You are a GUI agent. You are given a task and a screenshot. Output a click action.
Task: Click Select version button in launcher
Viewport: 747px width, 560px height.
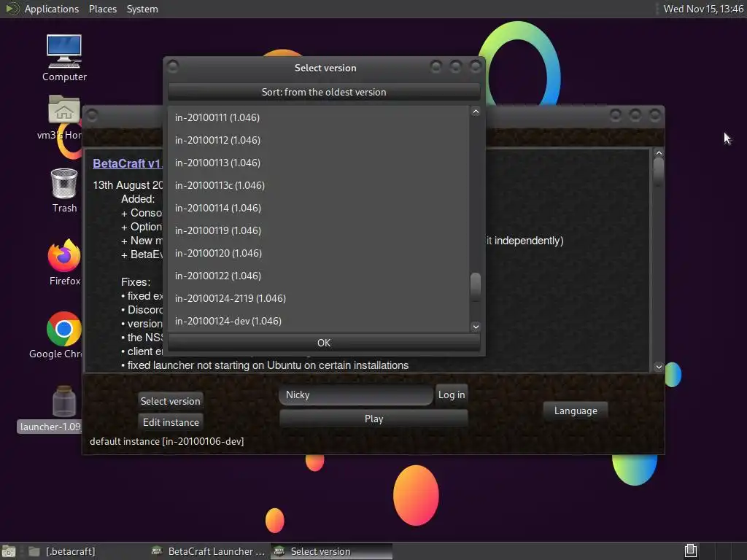pos(170,401)
